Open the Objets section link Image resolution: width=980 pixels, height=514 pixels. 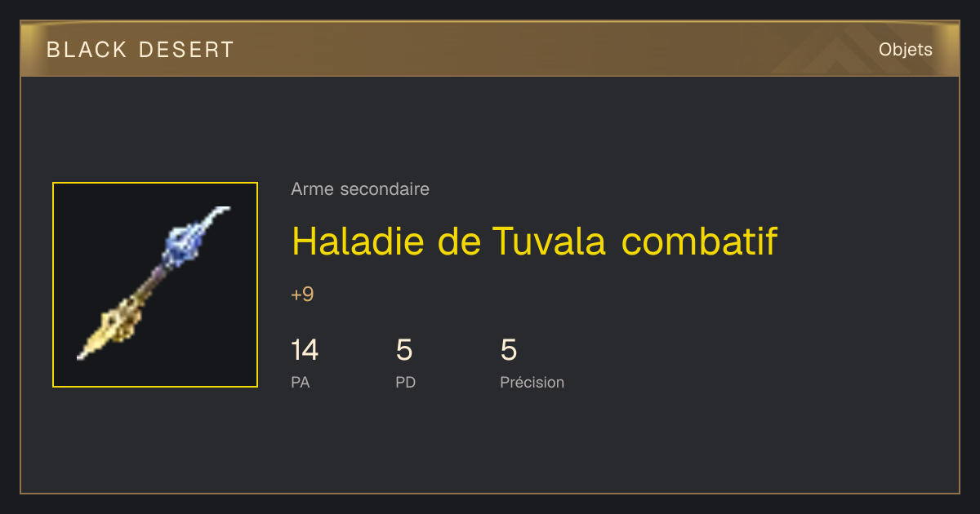click(905, 50)
